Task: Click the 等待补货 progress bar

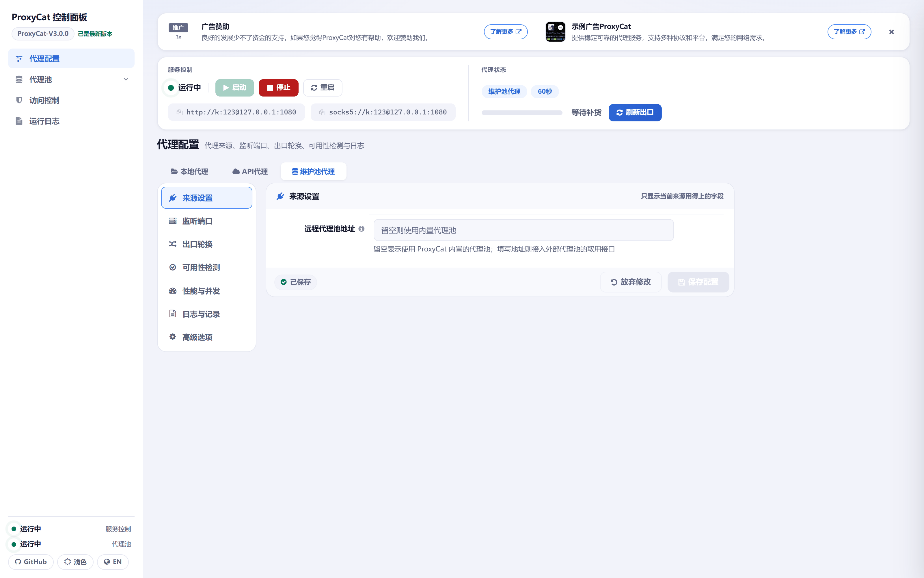Action: (x=522, y=112)
